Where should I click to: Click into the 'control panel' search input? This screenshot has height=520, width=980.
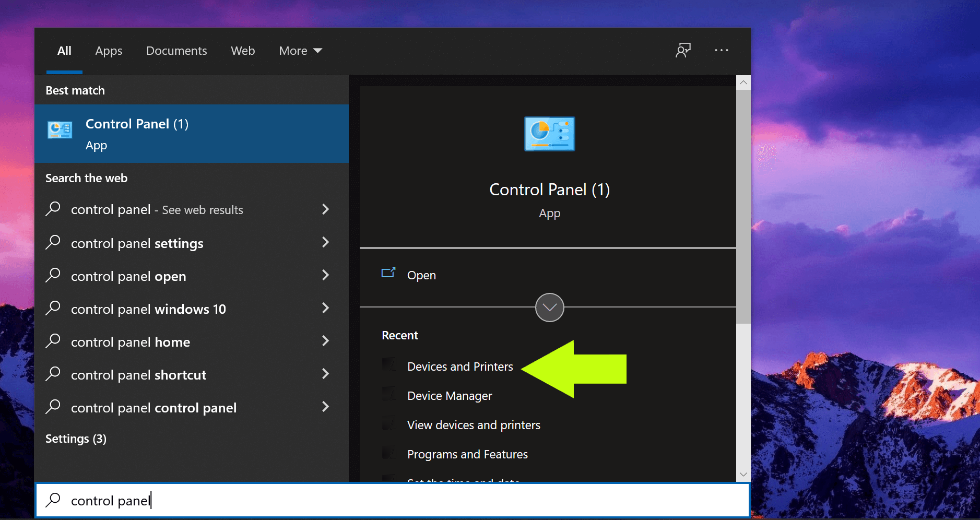coord(393,500)
